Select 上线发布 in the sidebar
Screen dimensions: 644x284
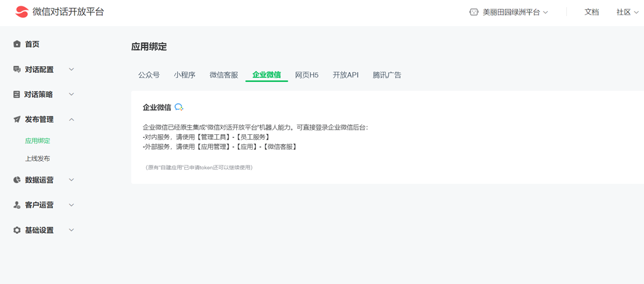pos(37,159)
